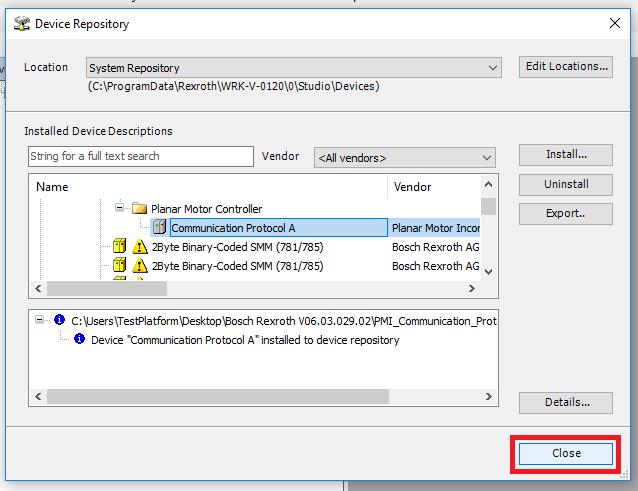Image resolution: width=638 pixels, height=491 pixels.
Task: Uninstall the selected device description
Action: [x=565, y=184]
